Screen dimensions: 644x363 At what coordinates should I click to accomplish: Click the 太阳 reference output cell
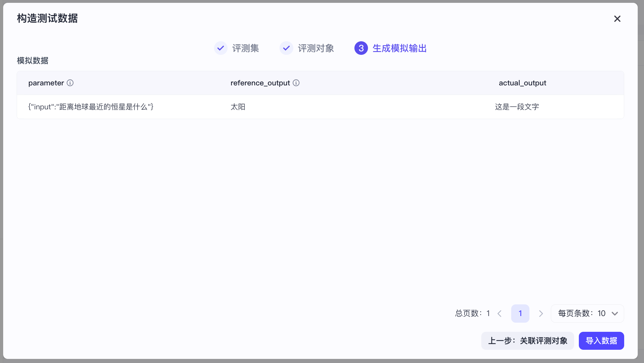coord(238,107)
